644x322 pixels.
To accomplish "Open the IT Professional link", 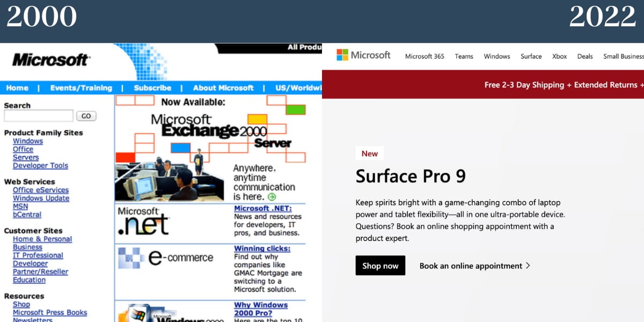I will pos(38,255).
